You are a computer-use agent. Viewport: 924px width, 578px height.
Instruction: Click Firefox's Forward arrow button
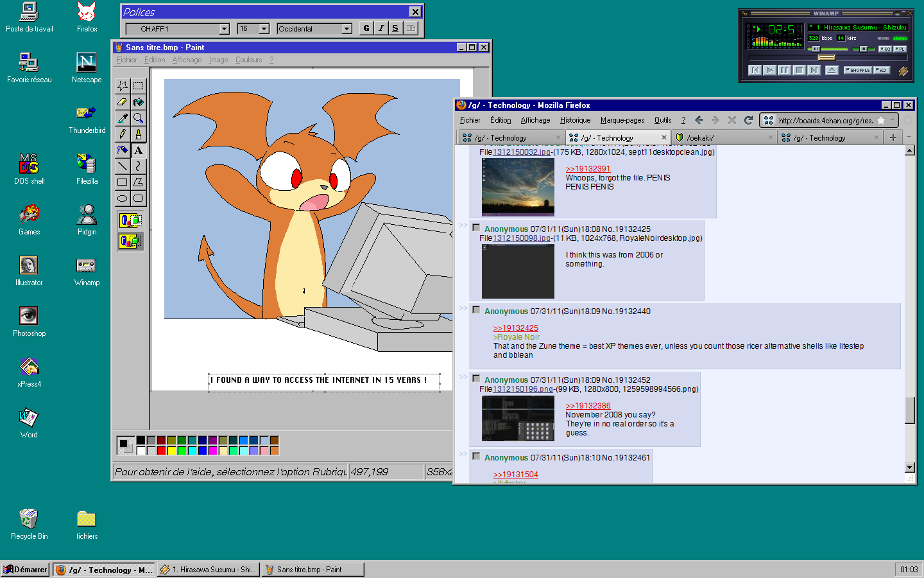click(715, 120)
